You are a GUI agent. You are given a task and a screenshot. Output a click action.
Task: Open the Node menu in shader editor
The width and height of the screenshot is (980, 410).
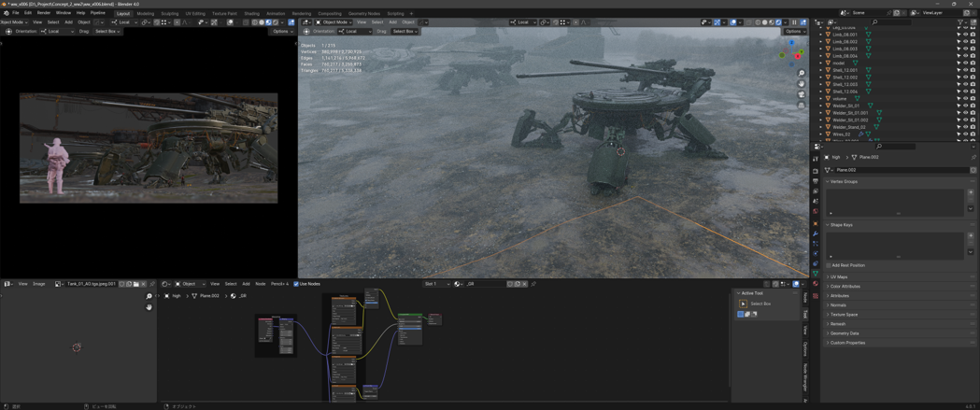(x=260, y=284)
